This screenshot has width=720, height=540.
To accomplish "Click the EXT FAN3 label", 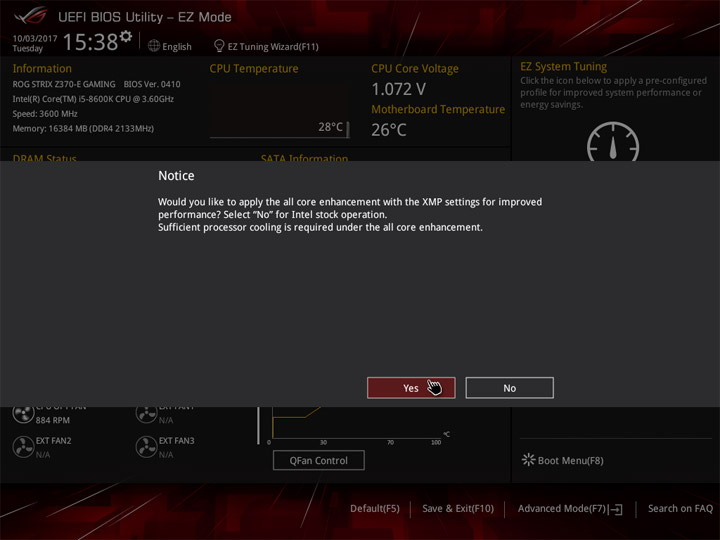I will coord(177,440).
